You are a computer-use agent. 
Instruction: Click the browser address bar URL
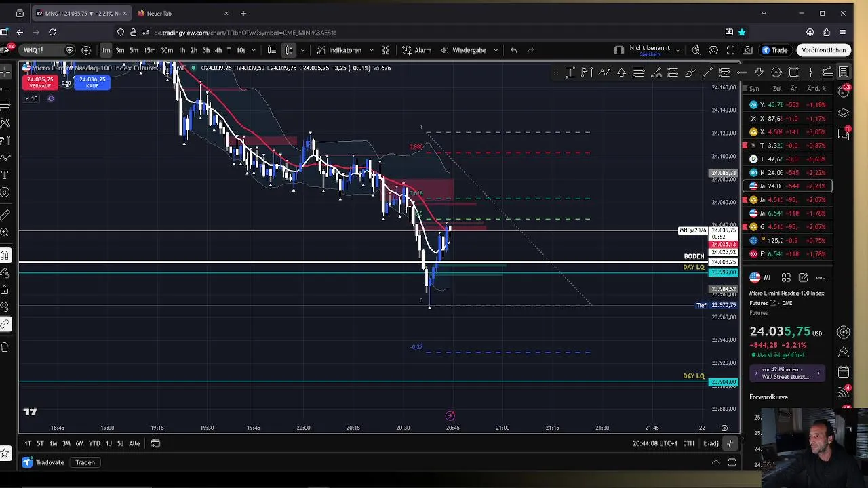tap(245, 32)
